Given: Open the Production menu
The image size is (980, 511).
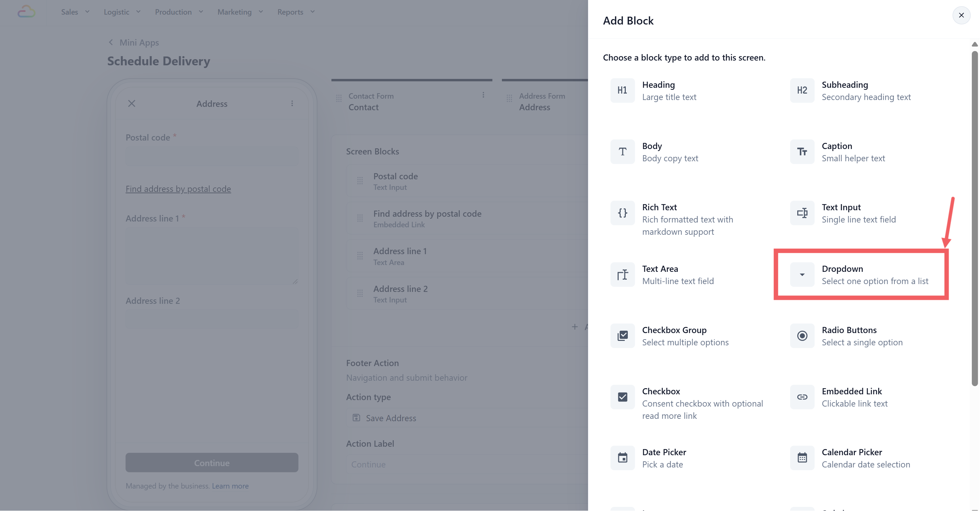Looking at the screenshot, I should (x=179, y=12).
